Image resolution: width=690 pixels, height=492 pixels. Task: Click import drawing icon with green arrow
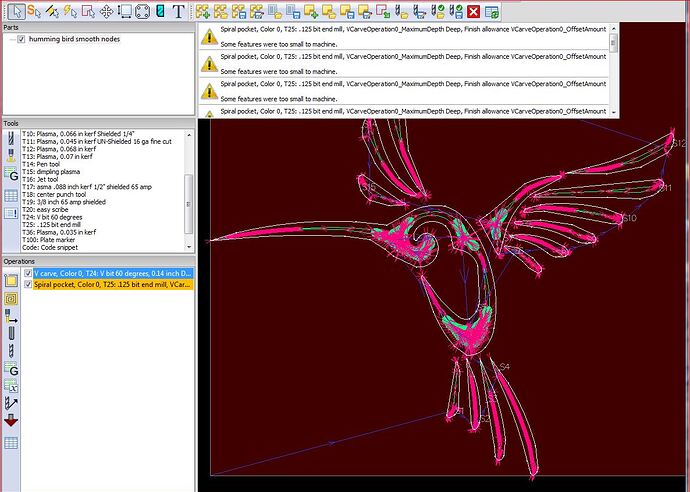point(383,11)
